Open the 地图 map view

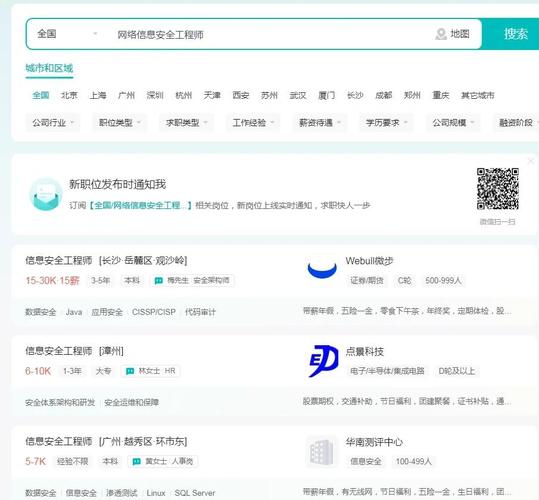pos(452,34)
